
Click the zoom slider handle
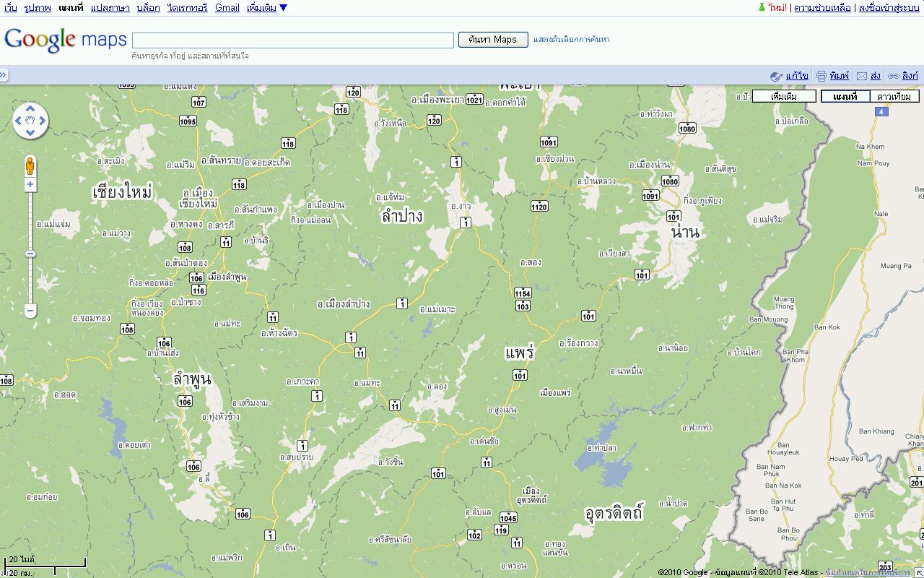(30, 254)
